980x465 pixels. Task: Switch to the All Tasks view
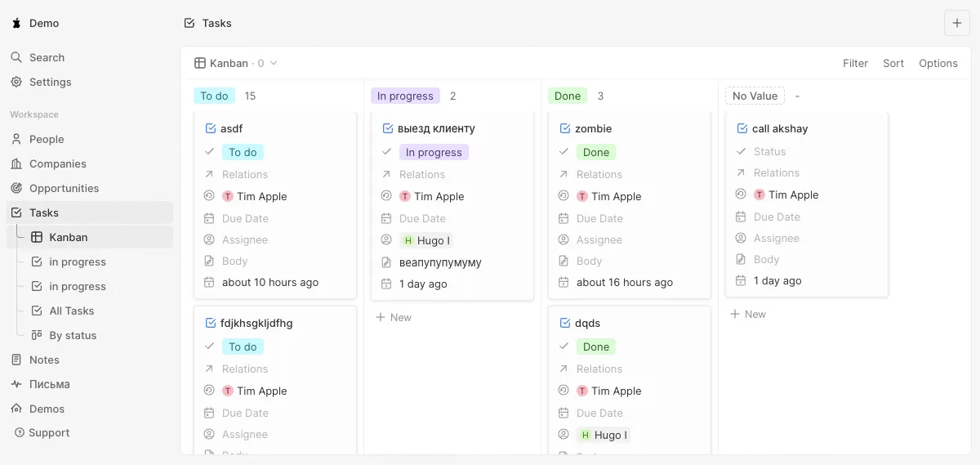coord(71,311)
